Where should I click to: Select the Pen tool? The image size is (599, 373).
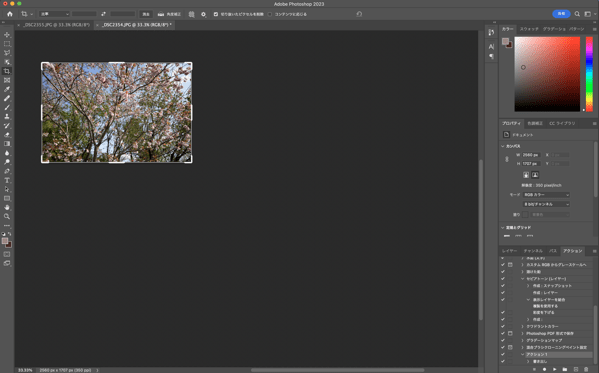[7, 171]
